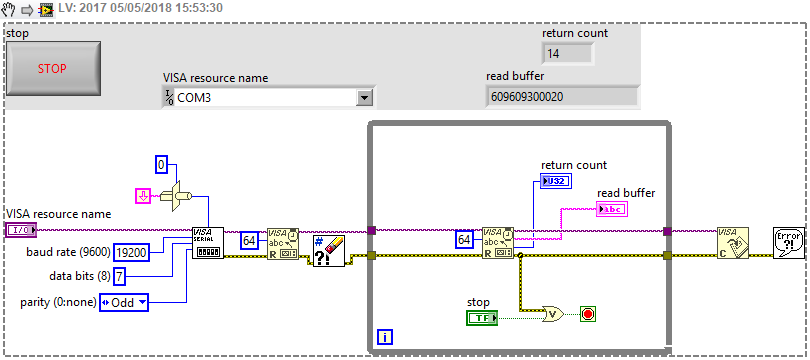The width and height of the screenshot is (810, 360).
Task: Click the Or logic gate
Action: coord(554,313)
